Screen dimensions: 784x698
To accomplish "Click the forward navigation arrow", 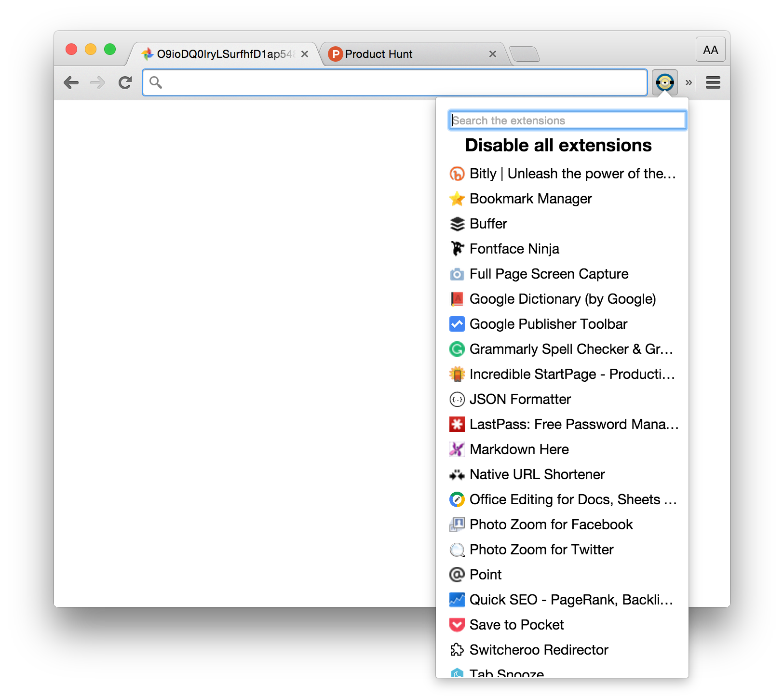I will pyautogui.click(x=98, y=82).
